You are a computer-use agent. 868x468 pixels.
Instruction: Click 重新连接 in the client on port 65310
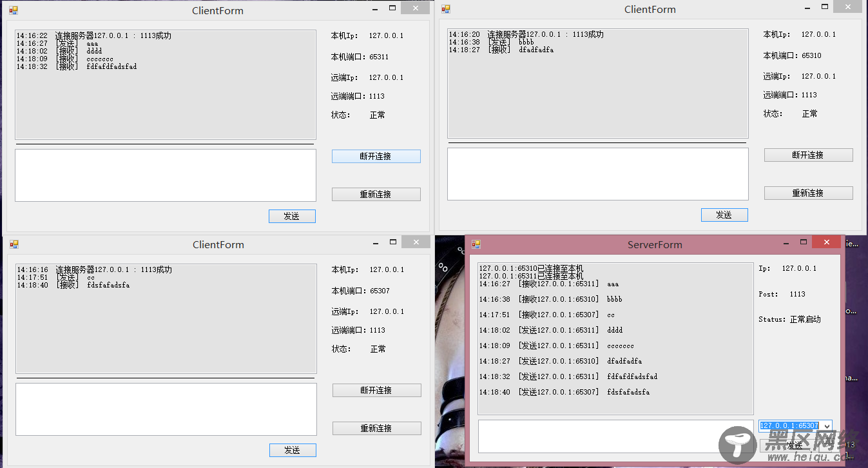click(808, 193)
